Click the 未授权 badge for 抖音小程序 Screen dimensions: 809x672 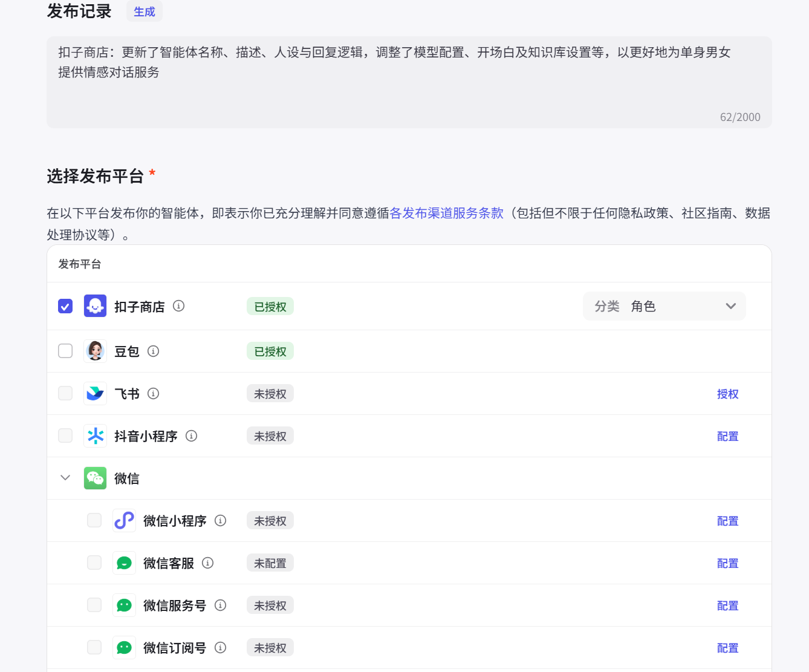coord(270,436)
